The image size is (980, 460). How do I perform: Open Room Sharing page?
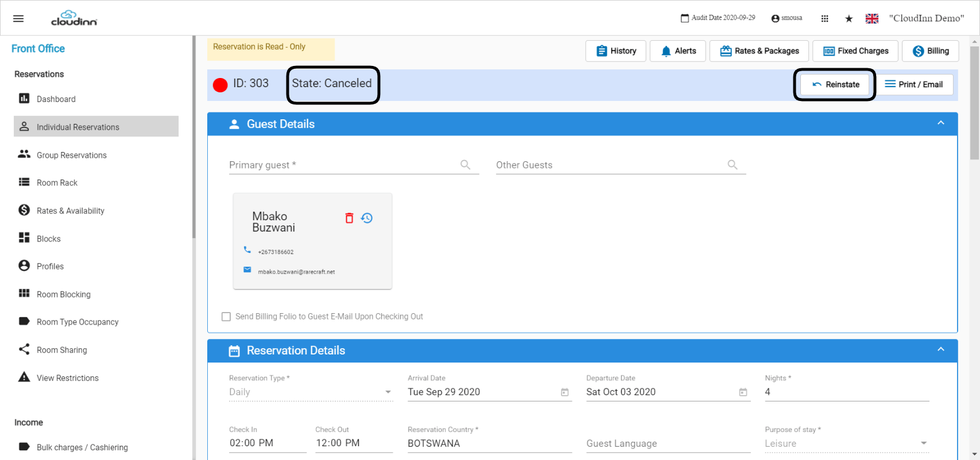click(x=96, y=350)
